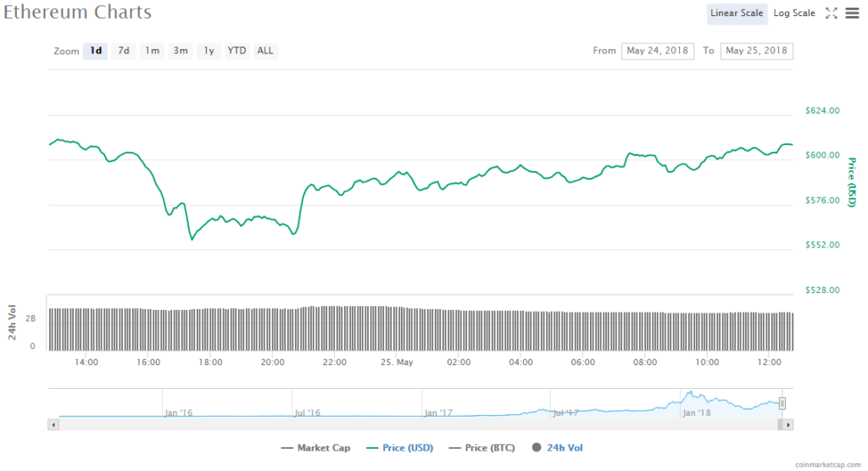
Task: Switch to Linear Scale
Action: click(737, 13)
